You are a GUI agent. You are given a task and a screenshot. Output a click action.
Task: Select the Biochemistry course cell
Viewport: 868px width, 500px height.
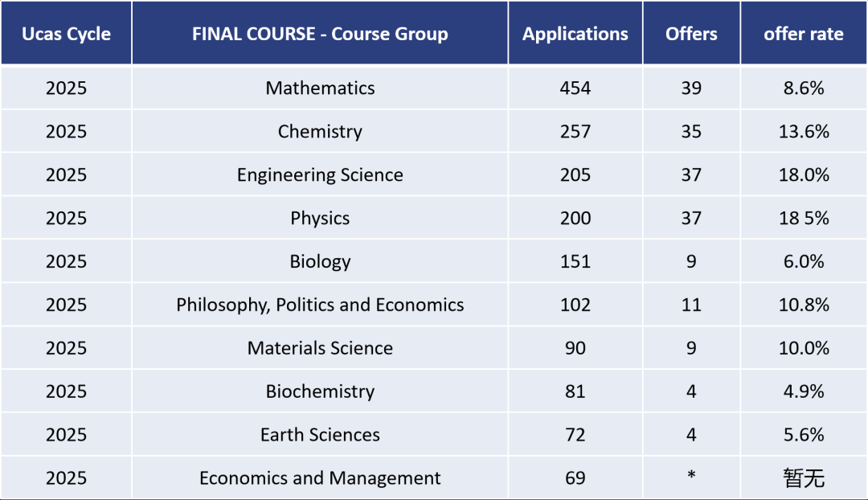pyautogui.click(x=320, y=392)
